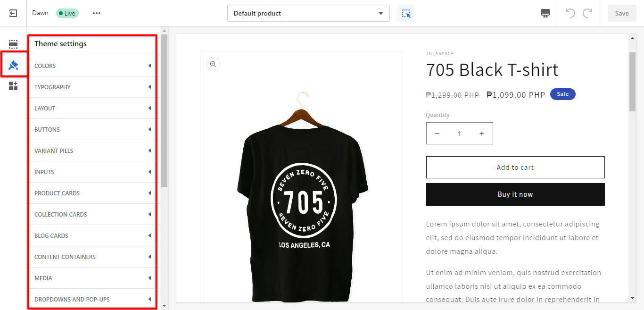Expand the Product Cards settings
644x310 pixels.
93,193
